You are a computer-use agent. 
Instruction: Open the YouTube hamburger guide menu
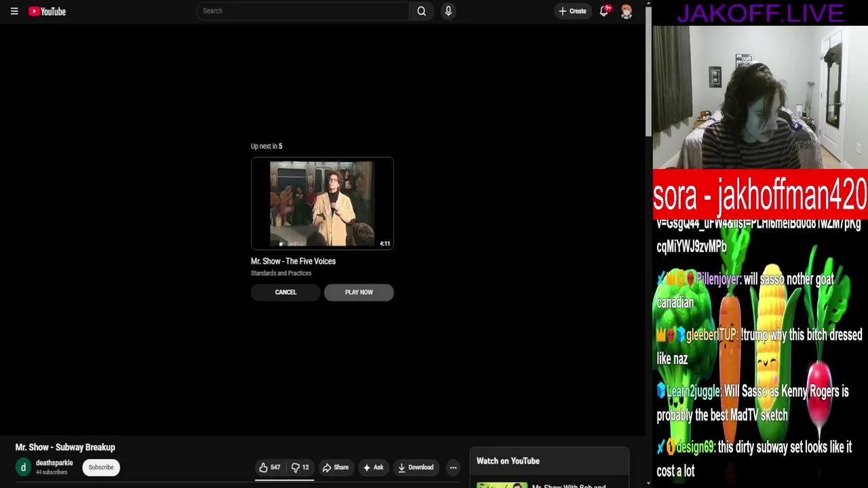pos(14,12)
